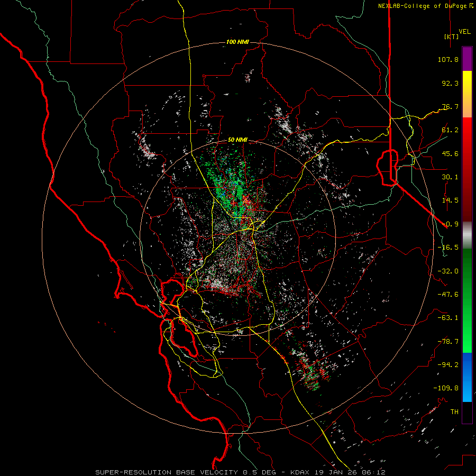The width and height of the screenshot is (476, 476).
Task: Click the 76.7 velocity scale value
Action: coord(450,106)
